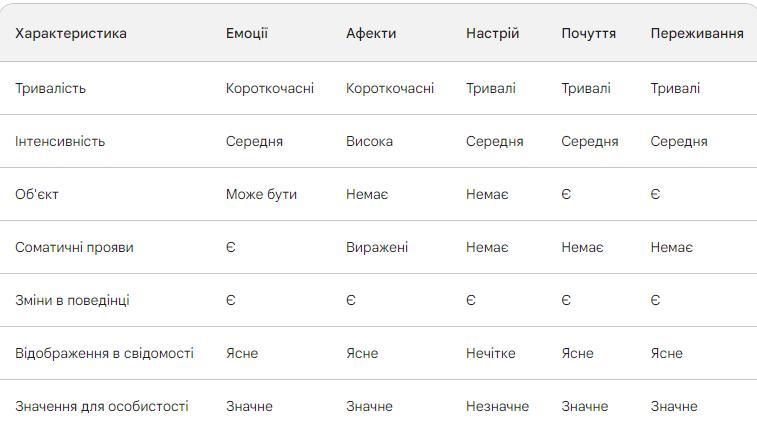
Task: Select "Тривалі" in the Переживання column
Action: [675, 88]
